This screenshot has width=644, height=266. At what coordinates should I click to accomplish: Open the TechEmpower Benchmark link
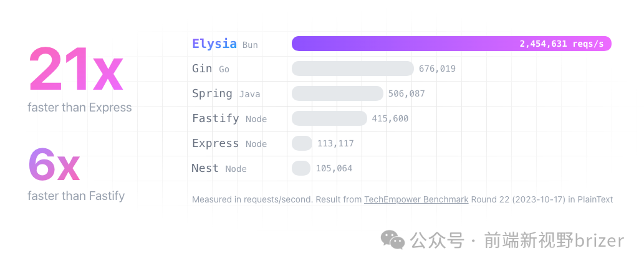point(416,200)
